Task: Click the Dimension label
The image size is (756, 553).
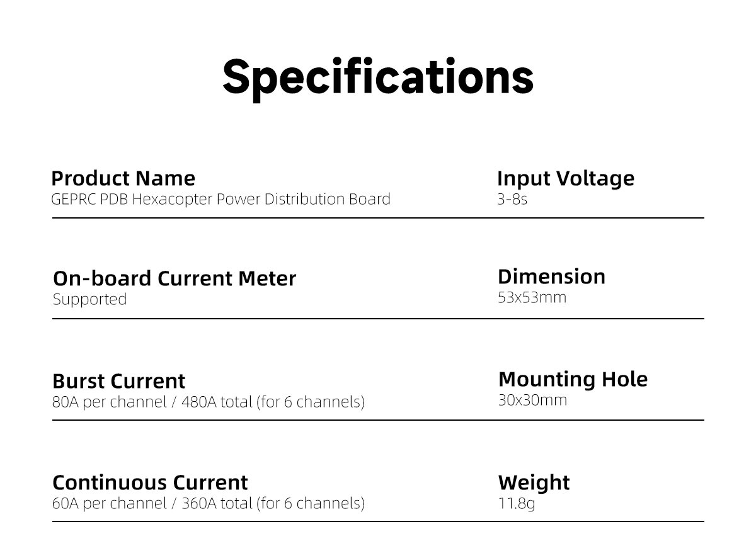Action: click(551, 276)
